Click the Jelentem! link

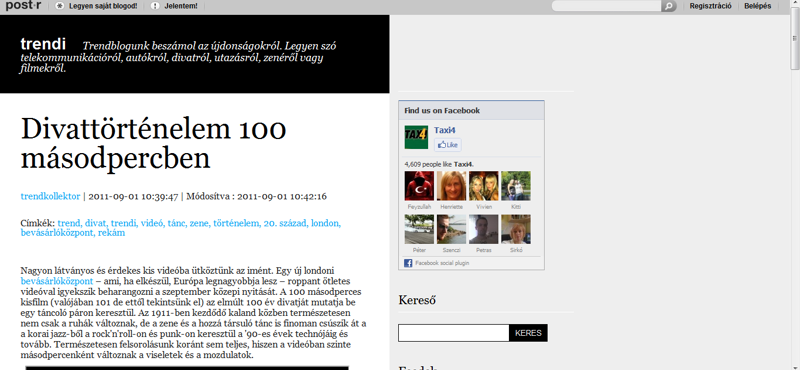coord(181,6)
